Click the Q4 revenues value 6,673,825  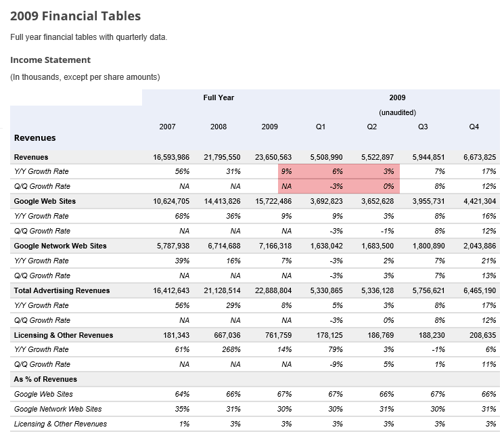(x=480, y=157)
